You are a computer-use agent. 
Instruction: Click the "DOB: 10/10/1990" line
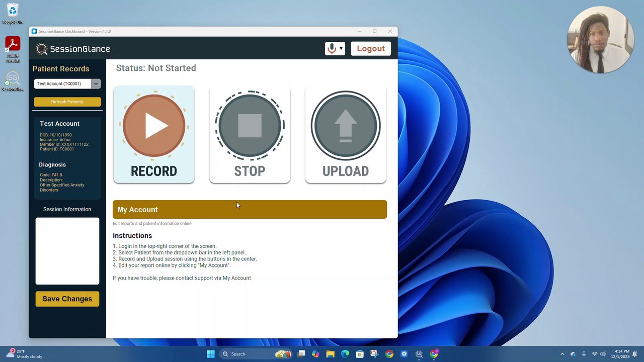pos(56,135)
